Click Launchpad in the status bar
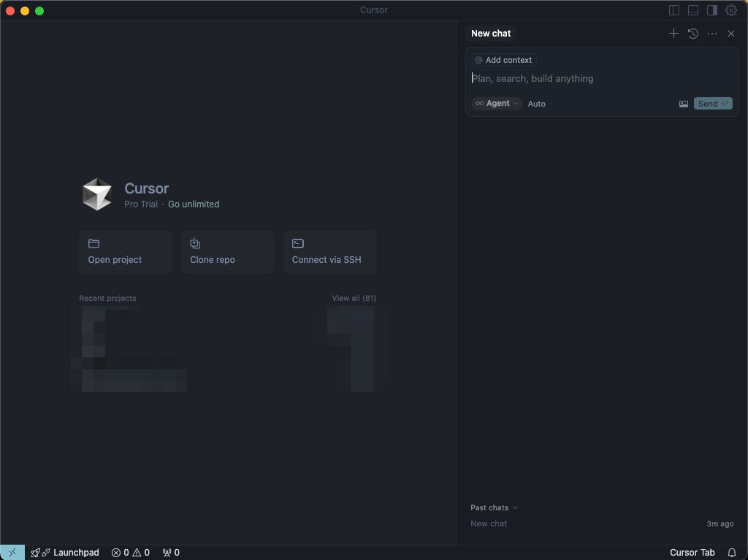Image resolution: width=748 pixels, height=560 pixels. coord(65,553)
